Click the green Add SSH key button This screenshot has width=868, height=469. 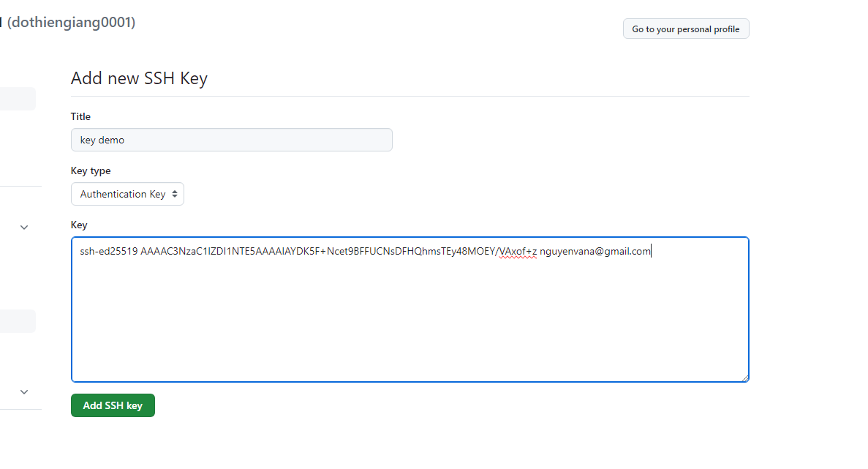113,405
